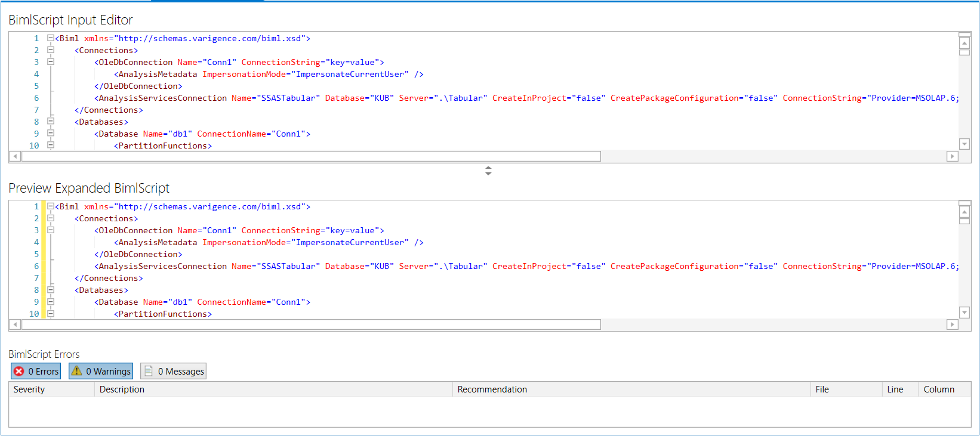This screenshot has width=980, height=436.
Task: Click line number 7 in Preview pane
Action: [x=36, y=278]
